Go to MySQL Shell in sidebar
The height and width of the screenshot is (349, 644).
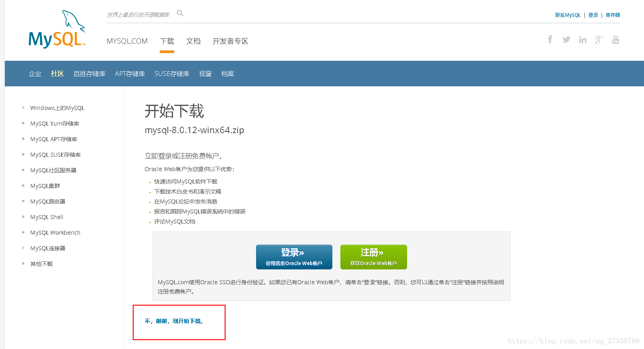47,217
